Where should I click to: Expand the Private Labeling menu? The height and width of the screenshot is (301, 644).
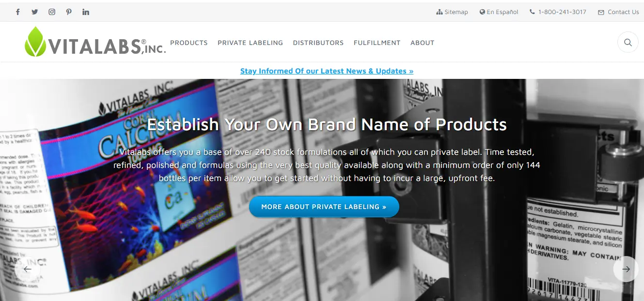point(250,43)
